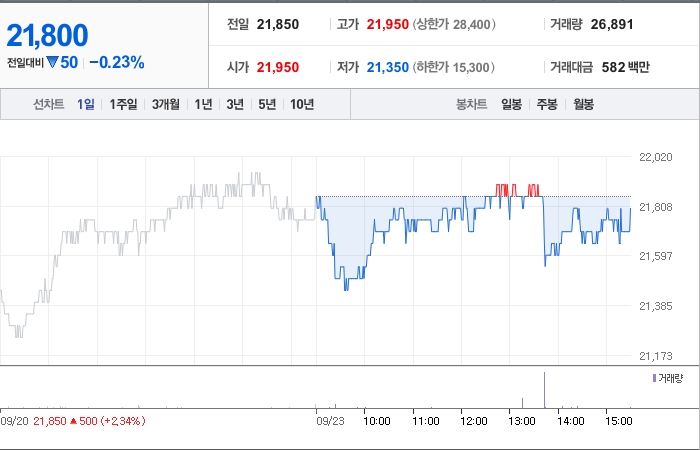The image size is (700, 450).
Task: Show the 1년 line chart
Action: click(203, 104)
